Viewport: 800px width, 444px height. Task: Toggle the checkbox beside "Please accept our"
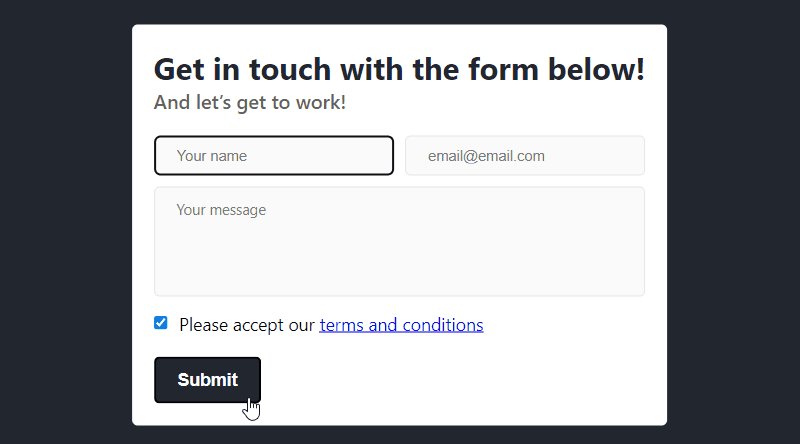pos(161,323)
